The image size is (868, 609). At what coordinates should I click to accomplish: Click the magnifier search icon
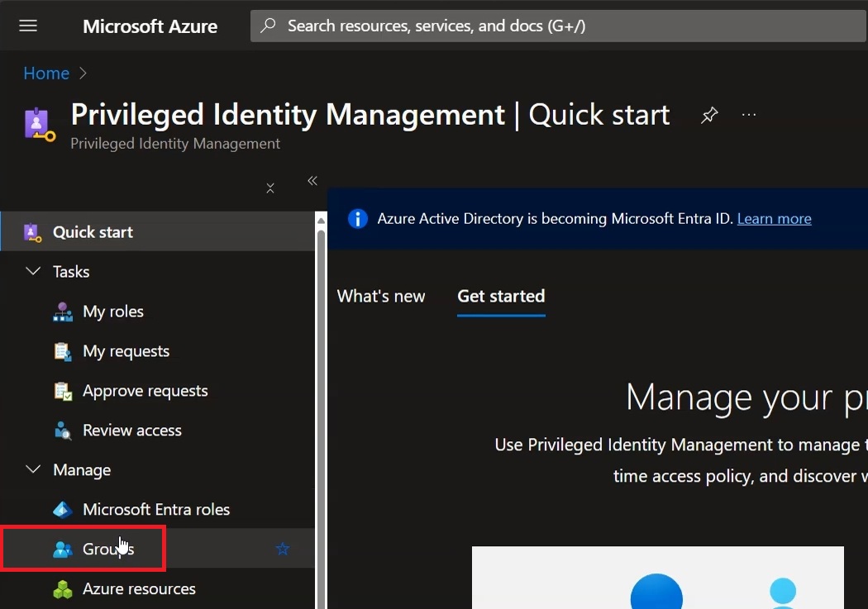[x=269, y=26]
